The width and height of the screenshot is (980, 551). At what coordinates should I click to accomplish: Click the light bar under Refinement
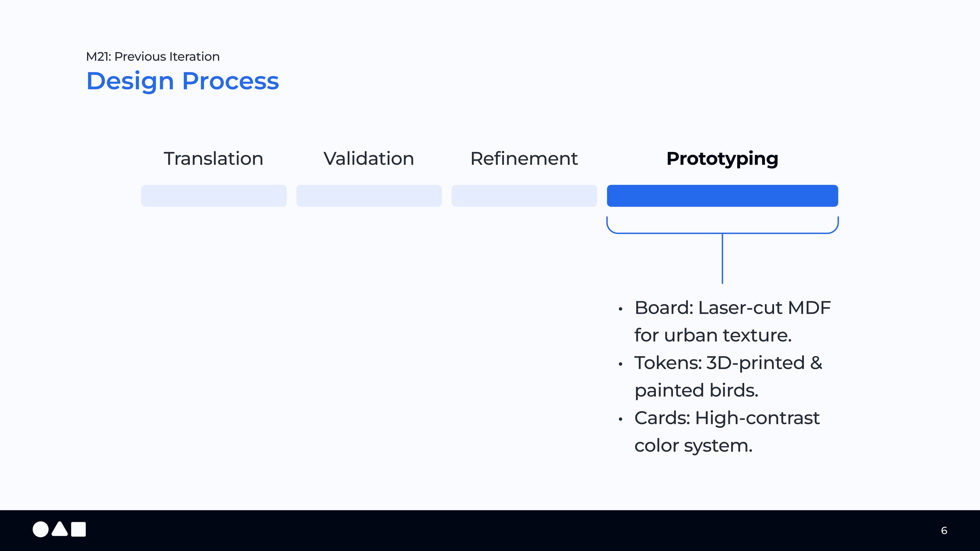[524, 196]
